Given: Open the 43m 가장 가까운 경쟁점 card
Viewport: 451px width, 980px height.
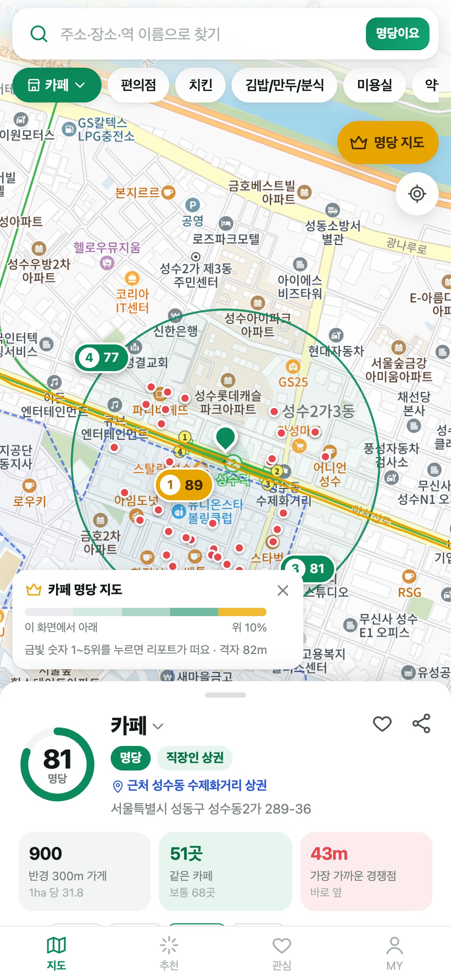Looking at the screenshot, I should click(x=366, y=871).
